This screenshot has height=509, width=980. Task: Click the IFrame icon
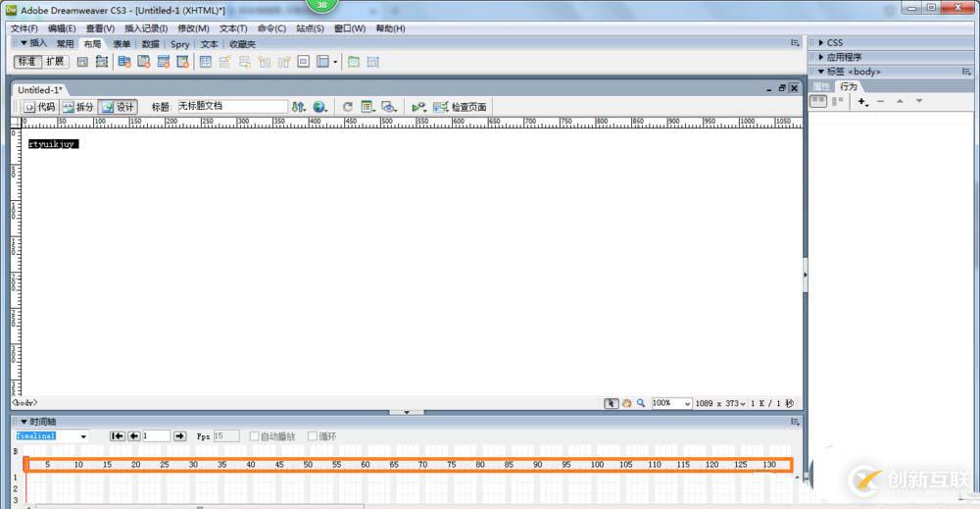click(303, 62)
